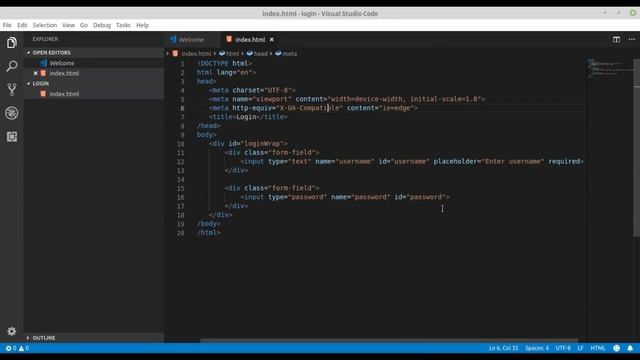
Task: Open the Source Control view
Action: coord(11,89)
